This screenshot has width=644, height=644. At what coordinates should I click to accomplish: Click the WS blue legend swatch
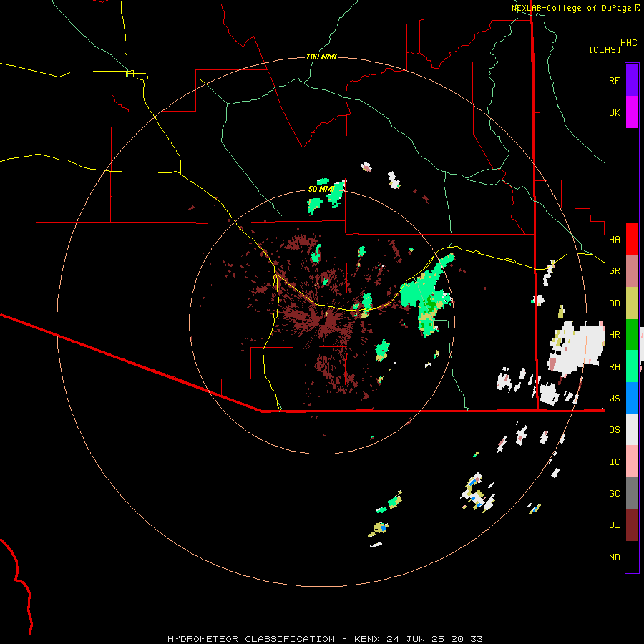(x=632, y=398)
